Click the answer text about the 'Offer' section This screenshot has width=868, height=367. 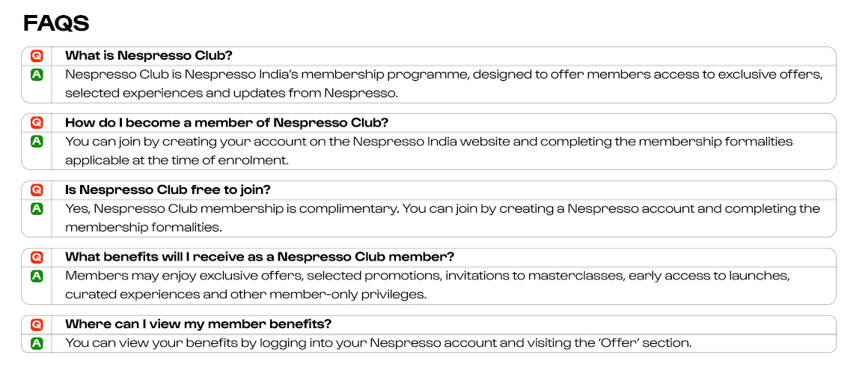[379, 343]
